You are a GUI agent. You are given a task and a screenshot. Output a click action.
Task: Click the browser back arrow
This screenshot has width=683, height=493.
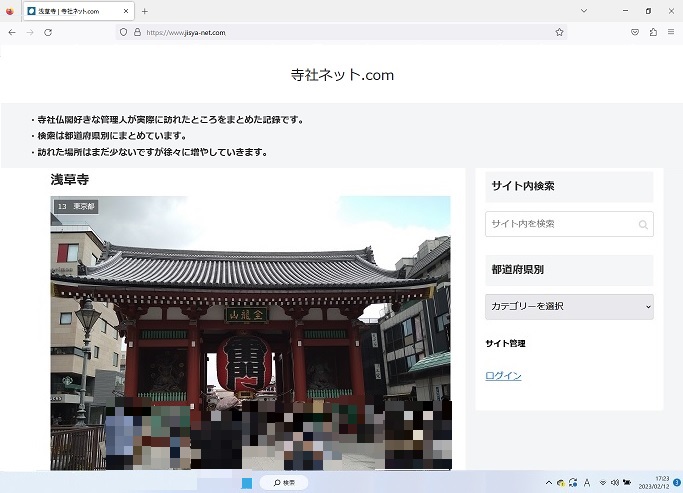point(11,32)
